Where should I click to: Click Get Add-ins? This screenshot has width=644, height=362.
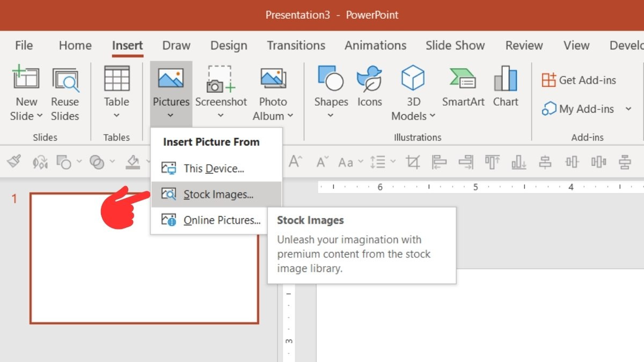(x=579, y=80)
